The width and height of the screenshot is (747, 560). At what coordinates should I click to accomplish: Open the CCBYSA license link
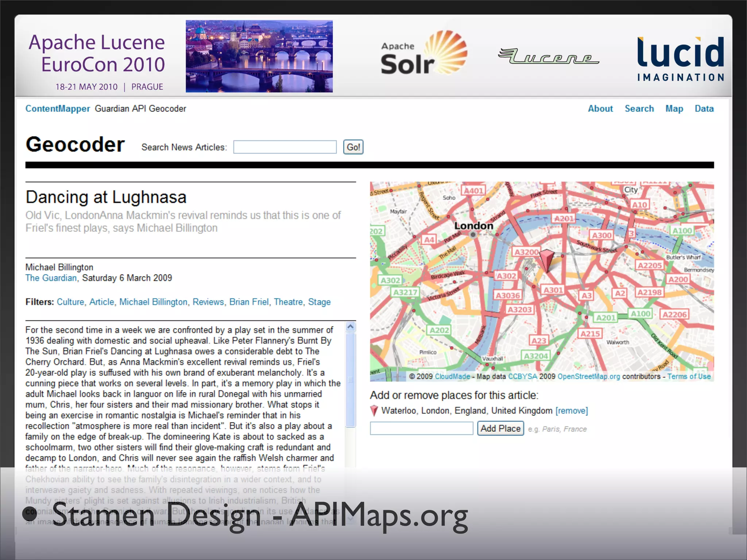[x=522, y=376]
